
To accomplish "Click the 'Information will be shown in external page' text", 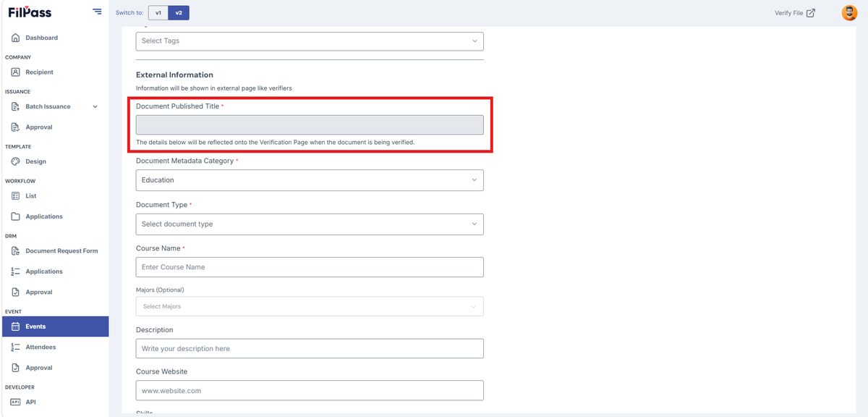I will 214,88.
